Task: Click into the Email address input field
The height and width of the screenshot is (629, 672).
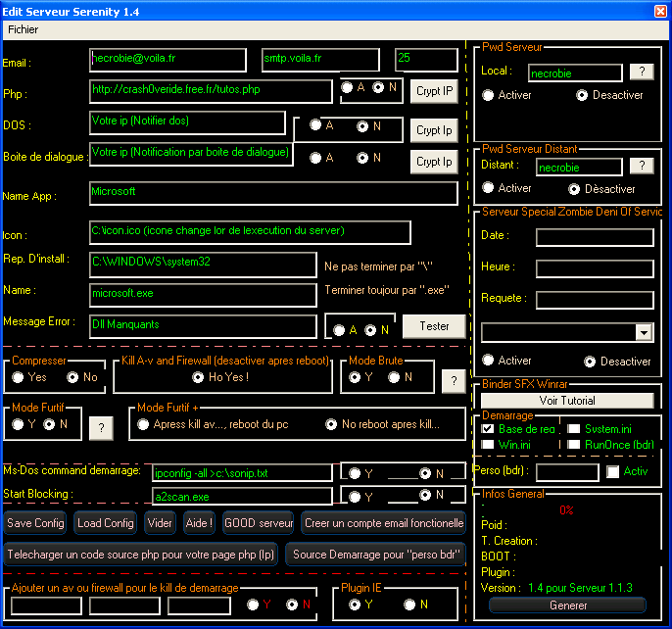Action: [166, 60]
